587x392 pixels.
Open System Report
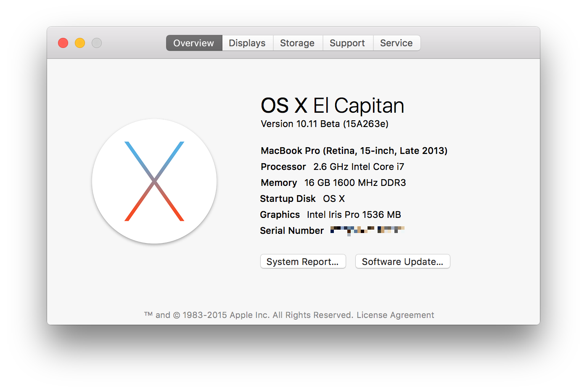coord(303,262)
